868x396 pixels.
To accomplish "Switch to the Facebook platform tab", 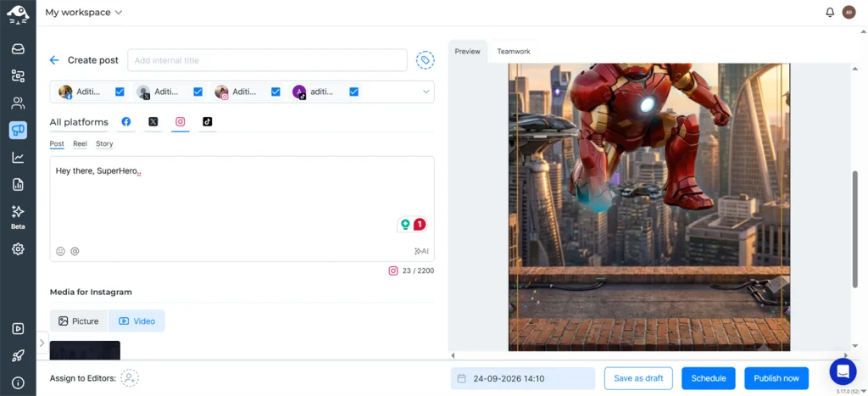I will 126,122.
